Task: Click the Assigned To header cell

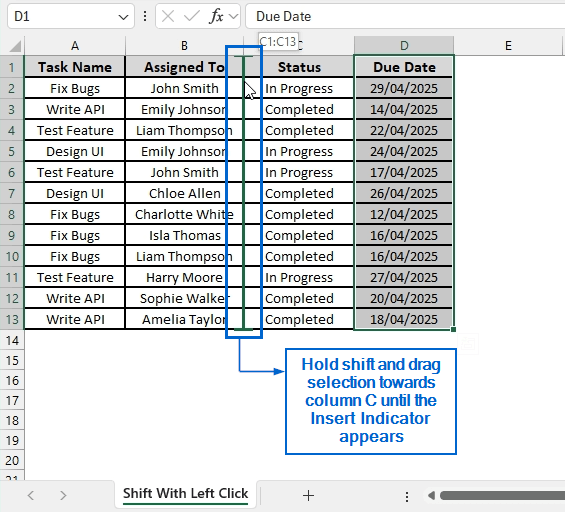Action: [184, 67]
